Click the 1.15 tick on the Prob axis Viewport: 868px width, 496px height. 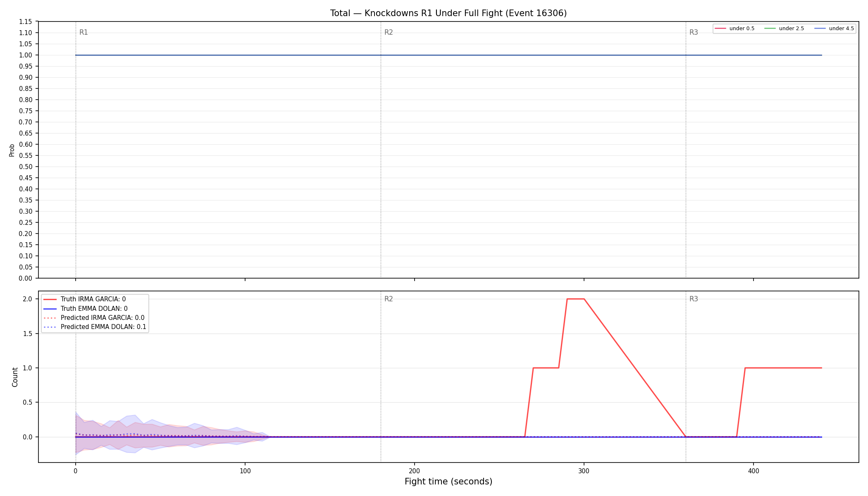[x=25, y=21]
